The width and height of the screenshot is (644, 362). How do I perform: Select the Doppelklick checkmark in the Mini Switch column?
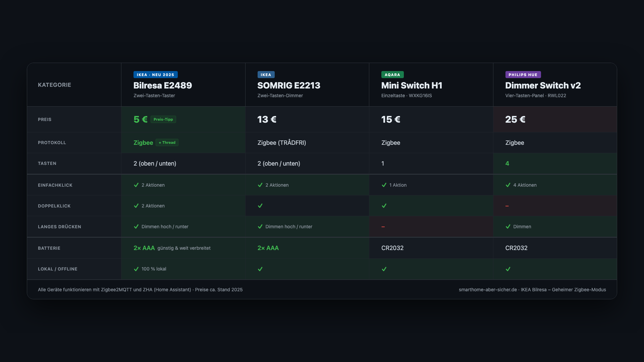[384, 206]
